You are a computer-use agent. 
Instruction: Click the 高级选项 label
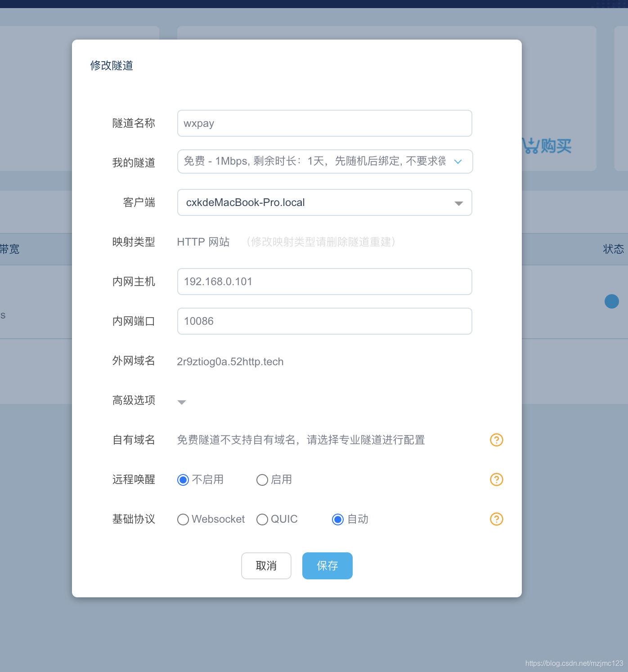[x=134, y=400]
